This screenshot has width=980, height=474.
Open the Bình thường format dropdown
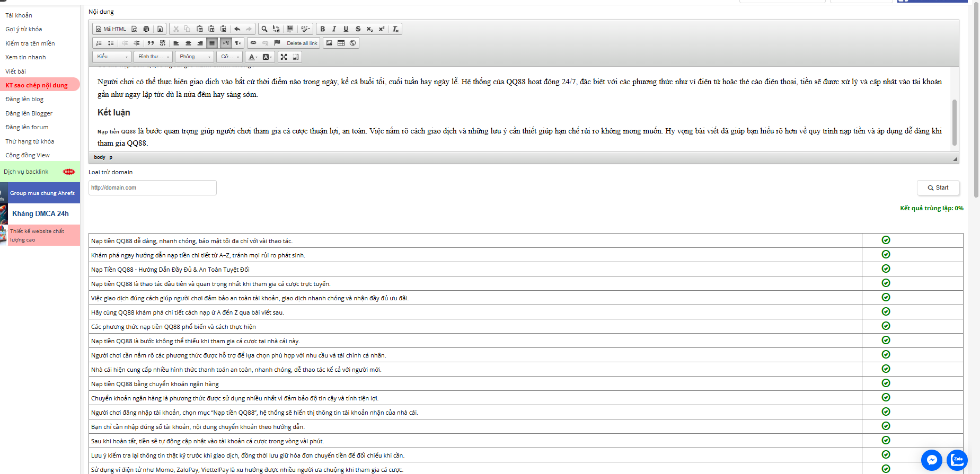pyautogui.click(x=153, y=57)
